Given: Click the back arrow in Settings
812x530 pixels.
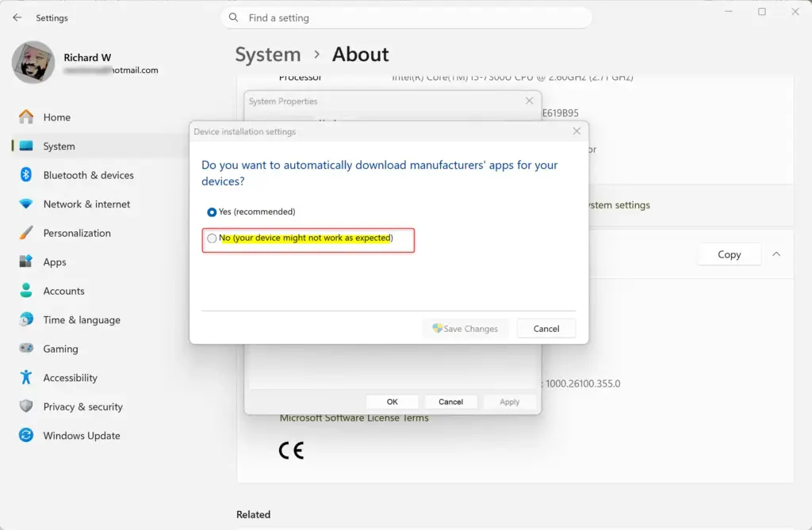Looking at the screenshot, I should (17, 17).
